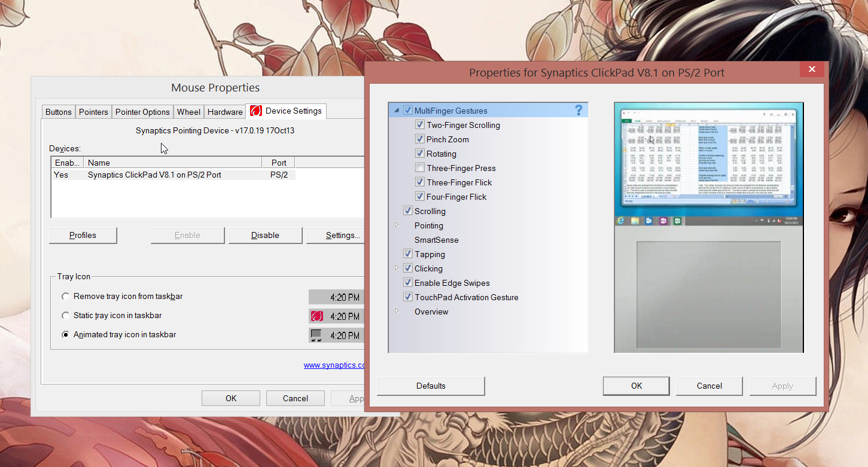Viewport: 868px width, 467px height.
Task: Open the Pointers tab
Action: (x=93, y=112)
